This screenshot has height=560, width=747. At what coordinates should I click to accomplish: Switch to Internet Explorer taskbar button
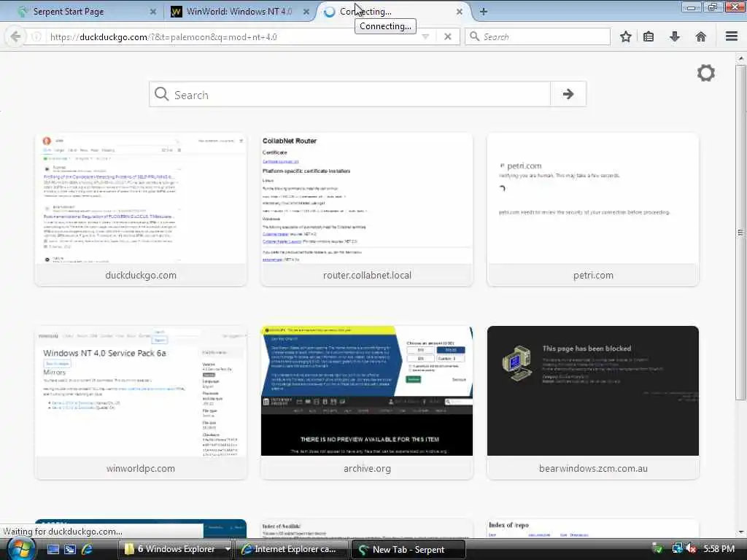click(x=292, y=549)
